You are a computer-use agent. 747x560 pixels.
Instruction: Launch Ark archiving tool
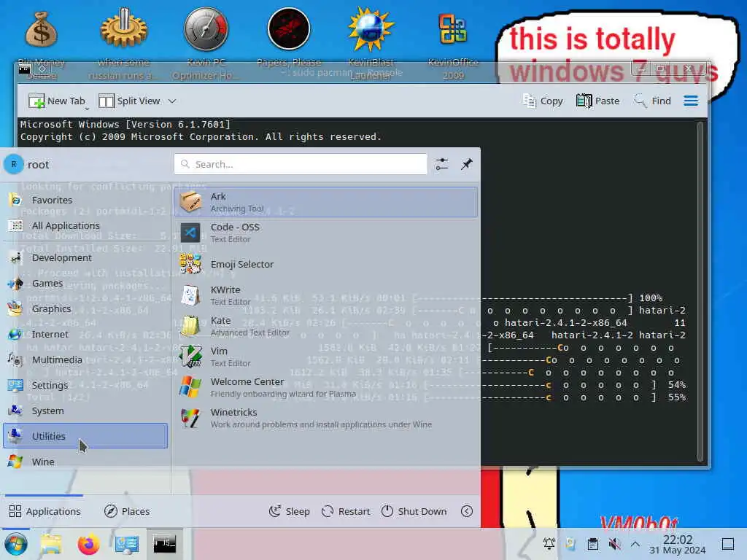[326, 202]
